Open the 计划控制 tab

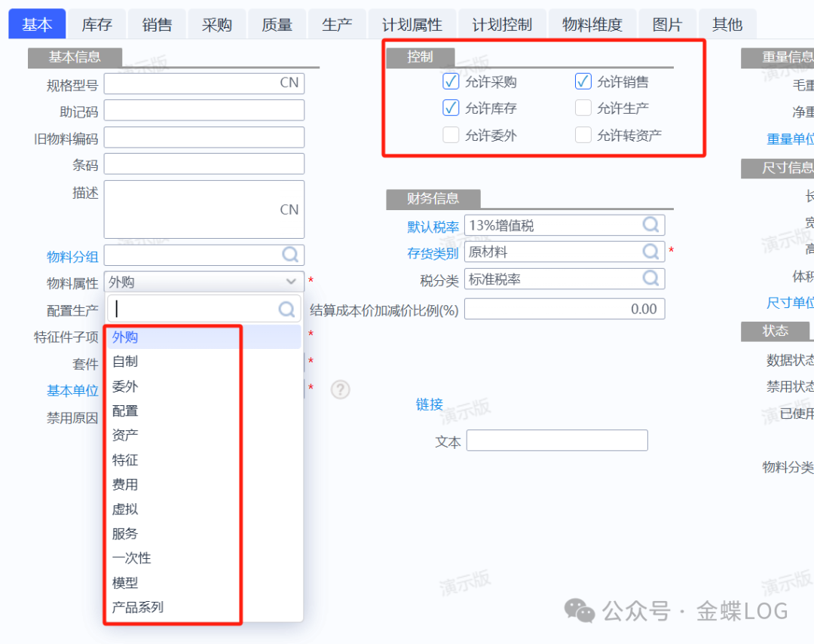[502, 25]
